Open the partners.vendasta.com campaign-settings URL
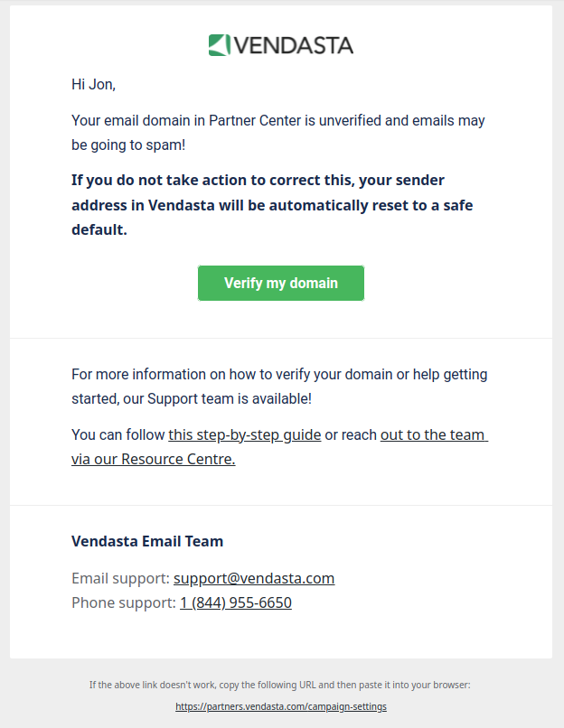This screenshot has width=564, height=728. (281, 706)
